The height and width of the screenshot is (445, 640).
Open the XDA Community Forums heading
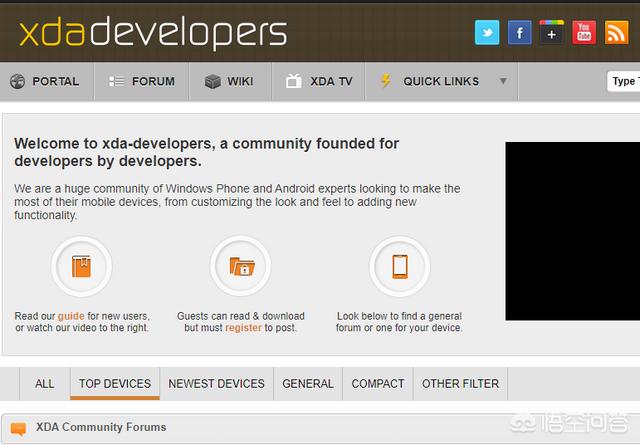pyautogui.click(x=101, y=427)
